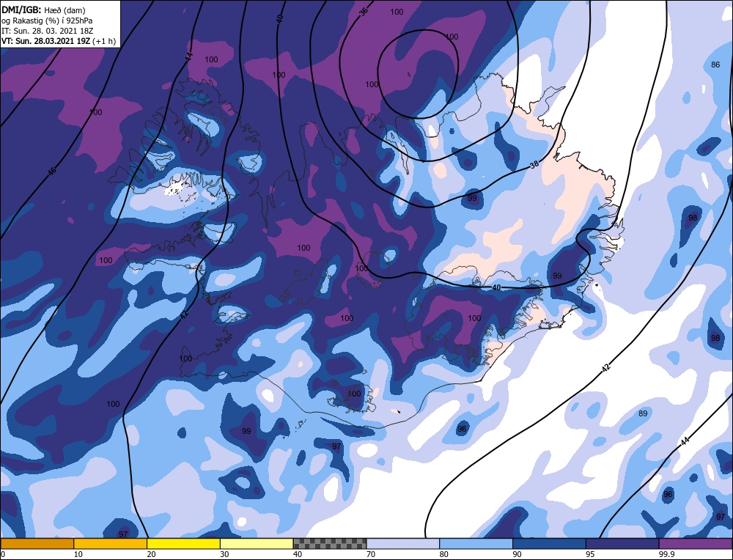Click the '46' contour label

pos(52,171)
